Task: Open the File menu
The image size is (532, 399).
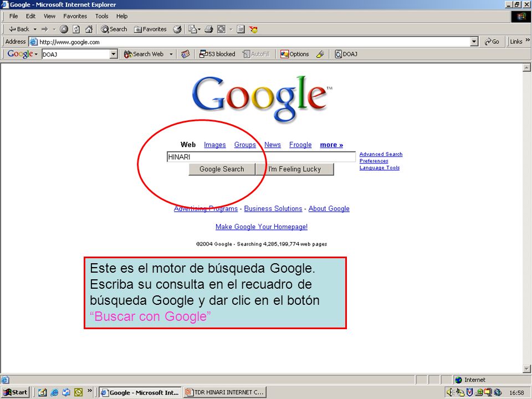Action: click(x=13, y=16)
